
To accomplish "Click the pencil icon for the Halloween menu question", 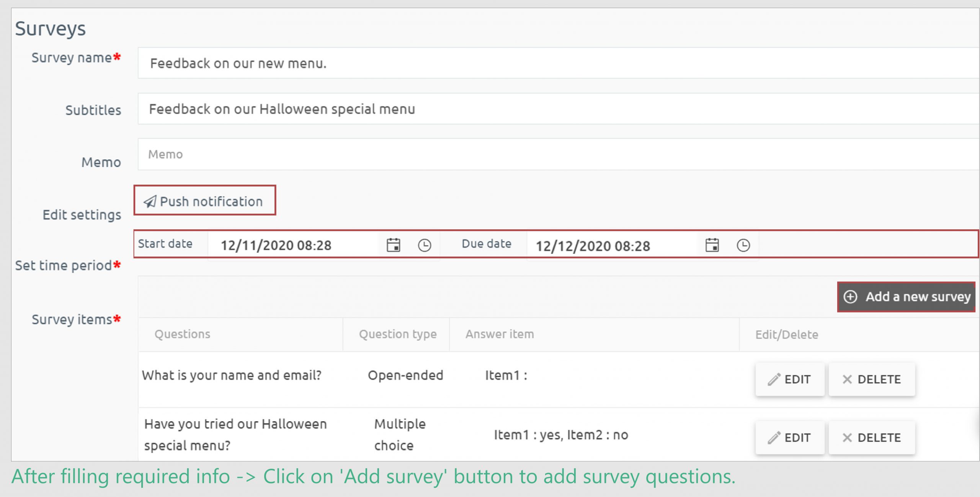I will [774, 437].
